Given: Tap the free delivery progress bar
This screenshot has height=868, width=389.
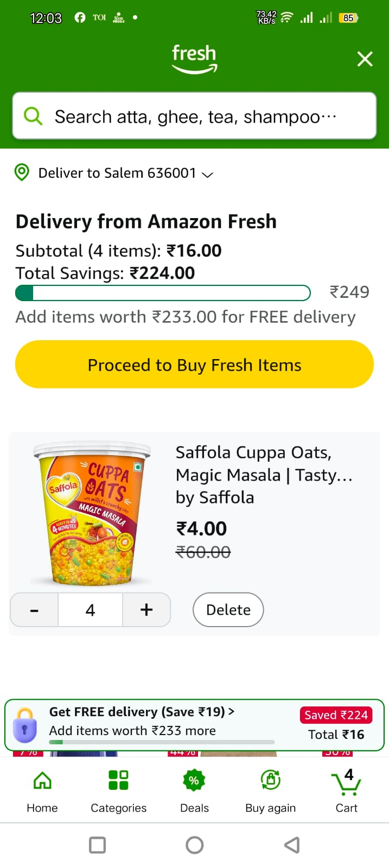Looking at the screenshot, I should click(163, 293).
